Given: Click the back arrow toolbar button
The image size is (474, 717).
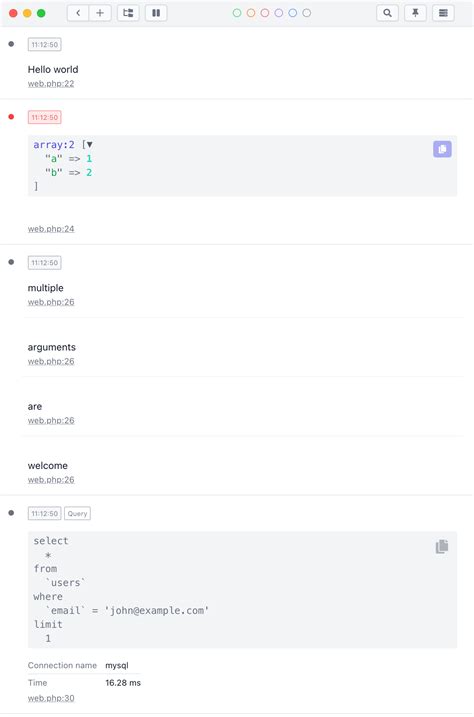Looking at the screenshot, I should click(78, 13).
